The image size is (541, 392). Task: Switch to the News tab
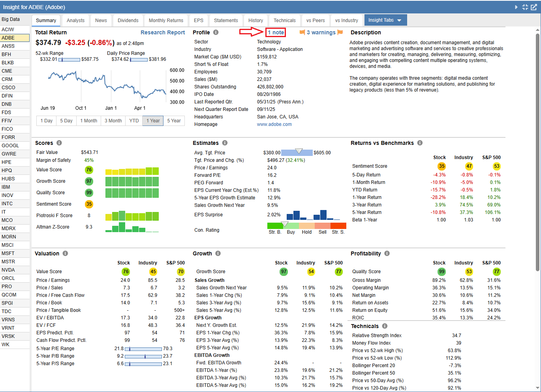[x=101, y=21]
